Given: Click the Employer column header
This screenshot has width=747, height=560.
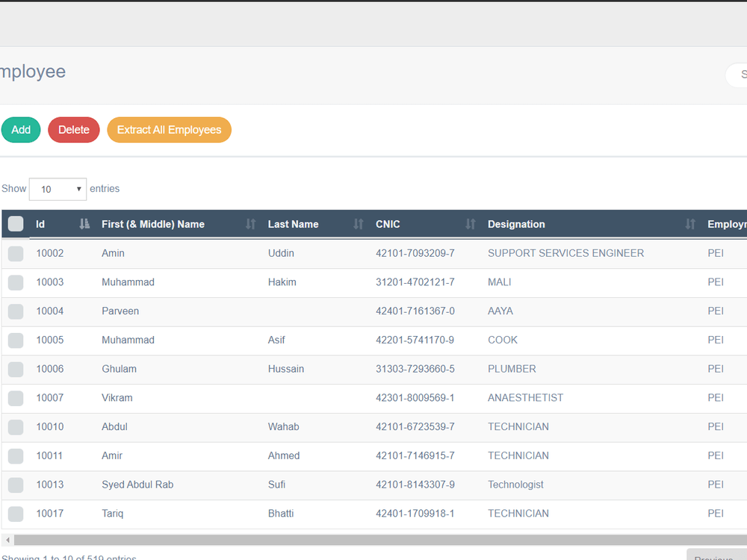Looking at the screenshot, I should 727,224.
